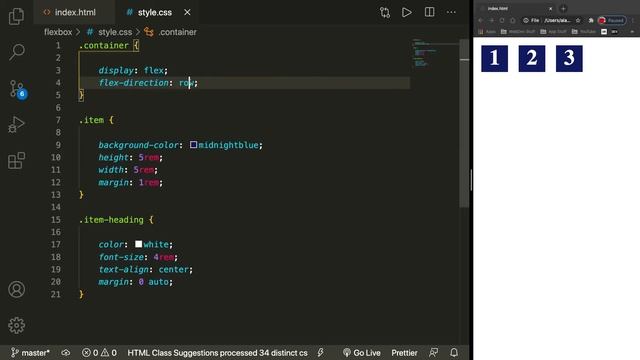Expand the bookmarks bar overflow chevron
The width and height of the screenshot is (640, 360).
coord(632,31)
